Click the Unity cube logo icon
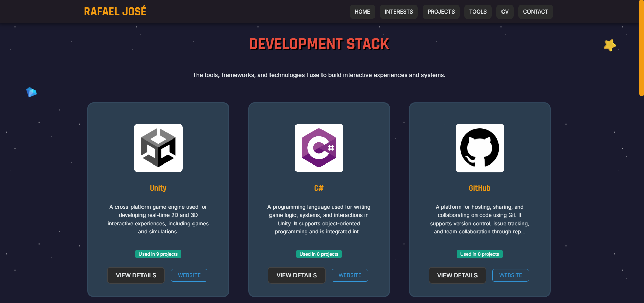This screenshot has width=644, height=303. pyautogui.click(x=158, y=148)
